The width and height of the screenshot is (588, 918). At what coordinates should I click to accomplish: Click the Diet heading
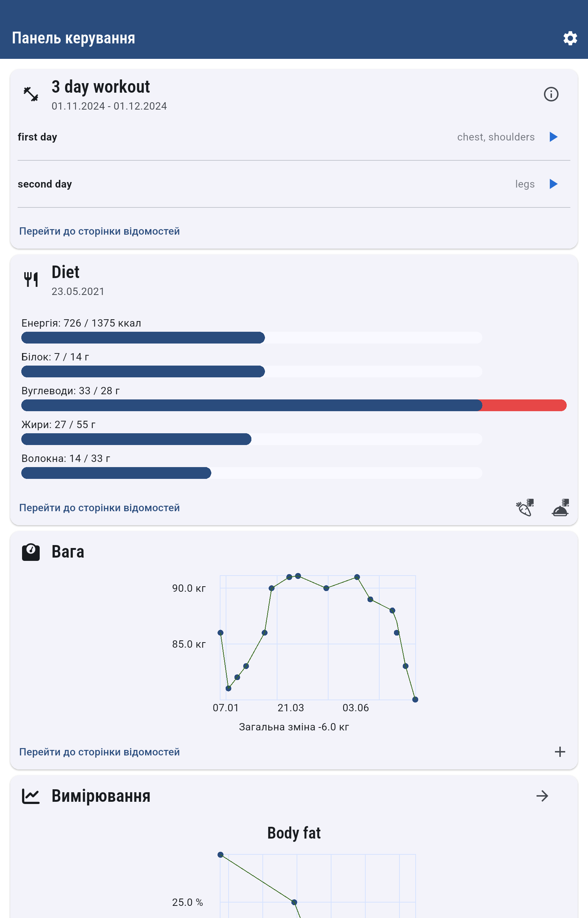pyautogui.click(x=65, y=273)
